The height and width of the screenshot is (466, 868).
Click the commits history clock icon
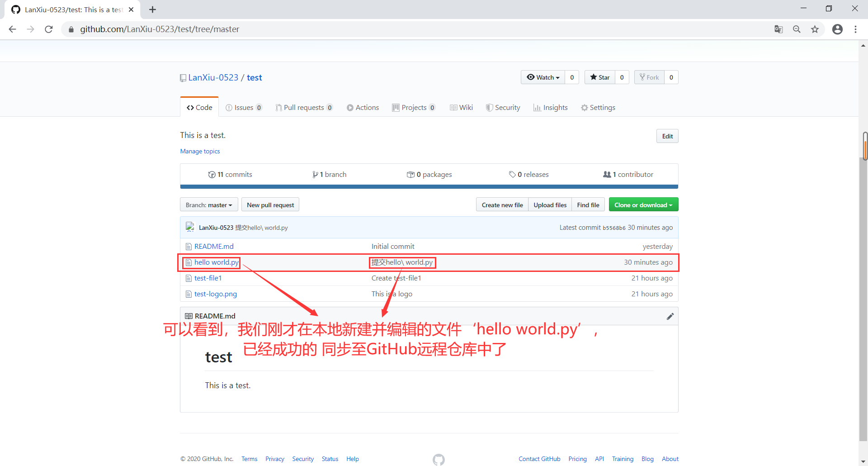212,174
